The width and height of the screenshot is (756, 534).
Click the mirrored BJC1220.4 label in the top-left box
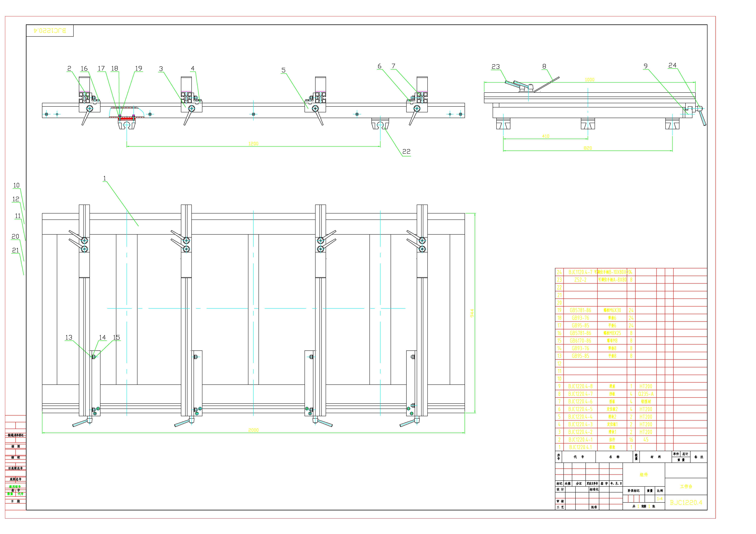(x=50, y=31)
